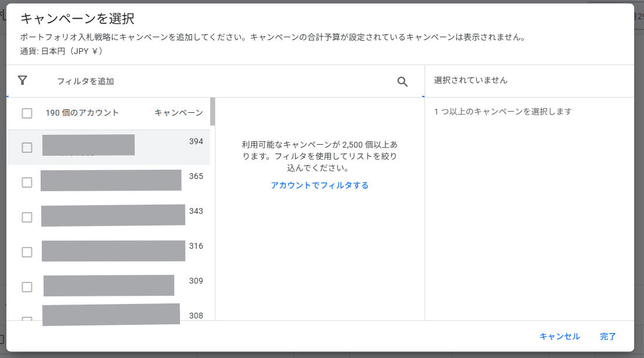
Task: Select the checkbox for the 343-campaign account
Action: tap(27, 217)
